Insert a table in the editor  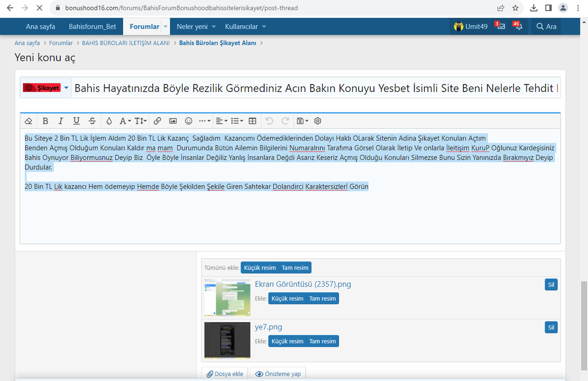click(252, 121)
